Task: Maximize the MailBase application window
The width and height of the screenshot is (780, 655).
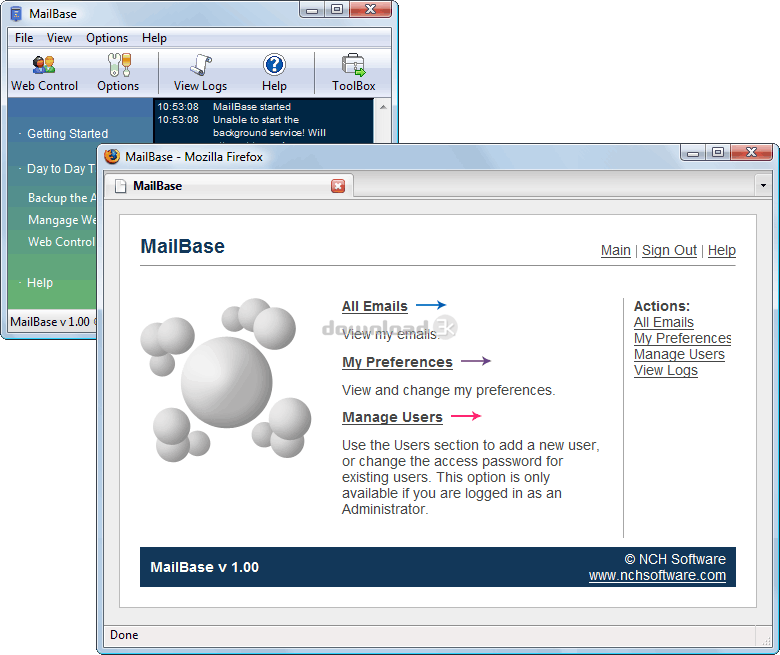Action: coord(337,10)
